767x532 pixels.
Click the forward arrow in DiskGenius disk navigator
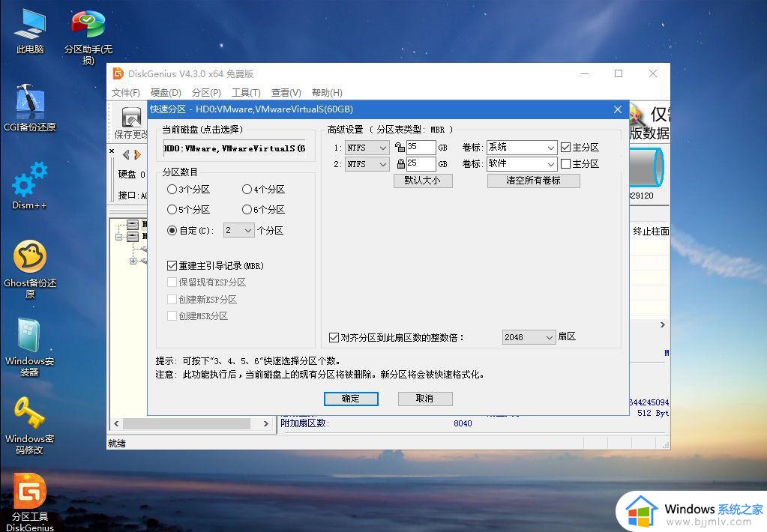pyautogui.click(x=137, y=155)
